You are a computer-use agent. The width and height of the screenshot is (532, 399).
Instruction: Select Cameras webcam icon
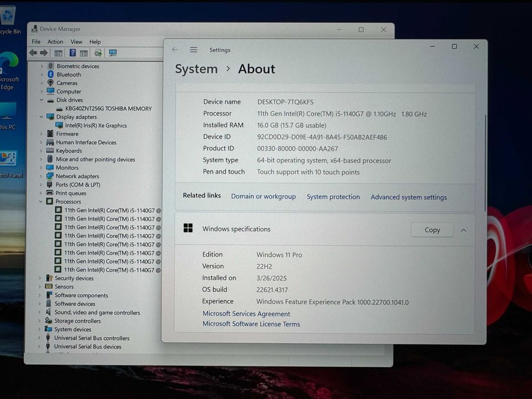(x=51, y=83)
